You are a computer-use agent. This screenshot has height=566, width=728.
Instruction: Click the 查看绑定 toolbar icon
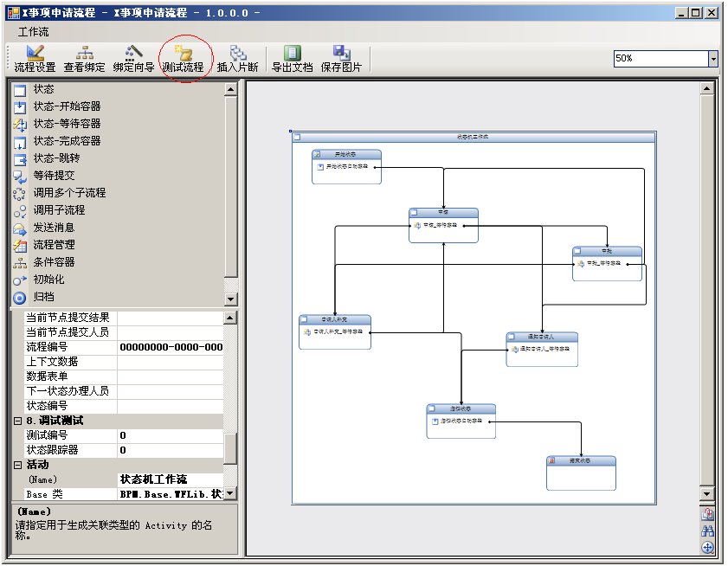tap(85, 59)
